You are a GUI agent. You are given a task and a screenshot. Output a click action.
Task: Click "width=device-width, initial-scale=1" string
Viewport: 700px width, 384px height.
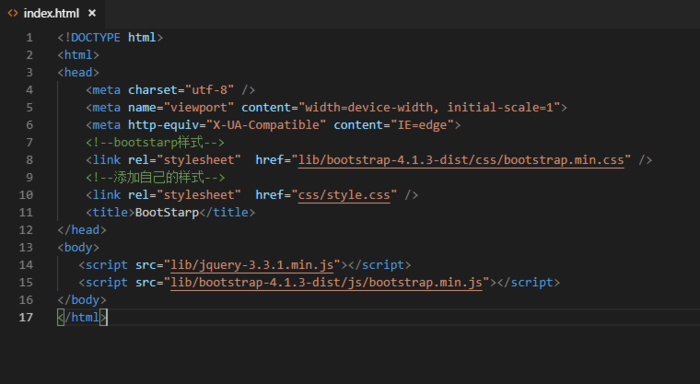[x=429, y=107]
